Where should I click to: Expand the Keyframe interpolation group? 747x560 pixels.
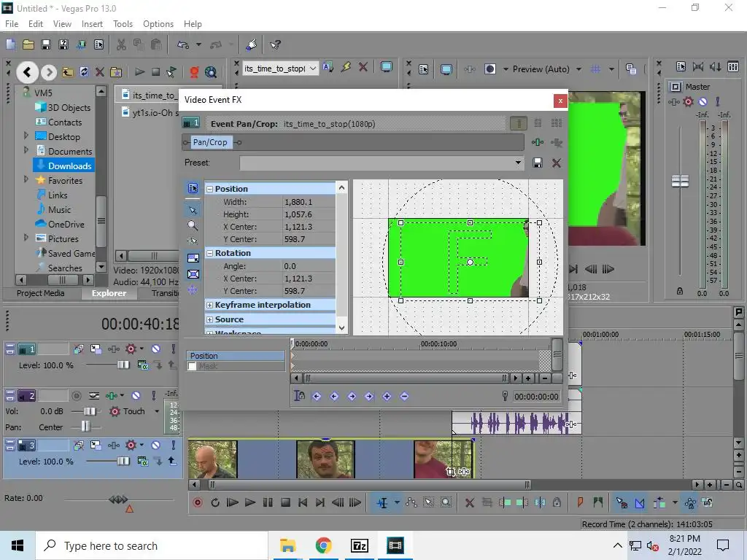point(209,306)
